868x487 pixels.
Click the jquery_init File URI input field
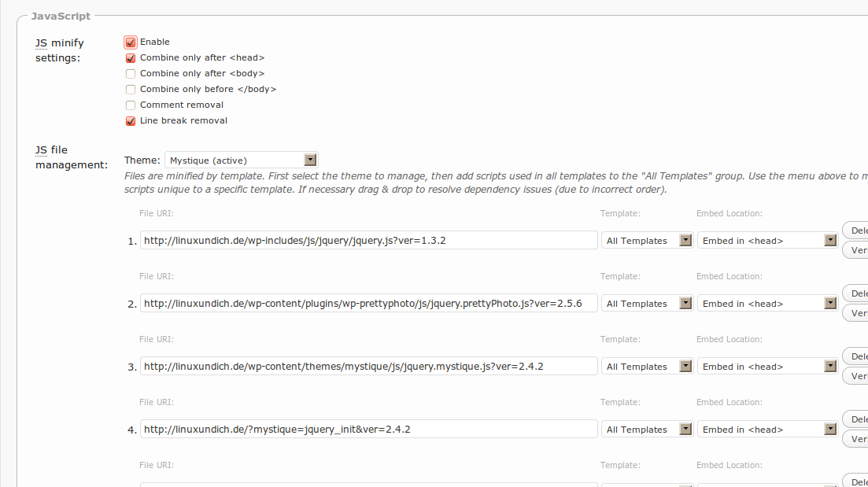tap(368, 430)
